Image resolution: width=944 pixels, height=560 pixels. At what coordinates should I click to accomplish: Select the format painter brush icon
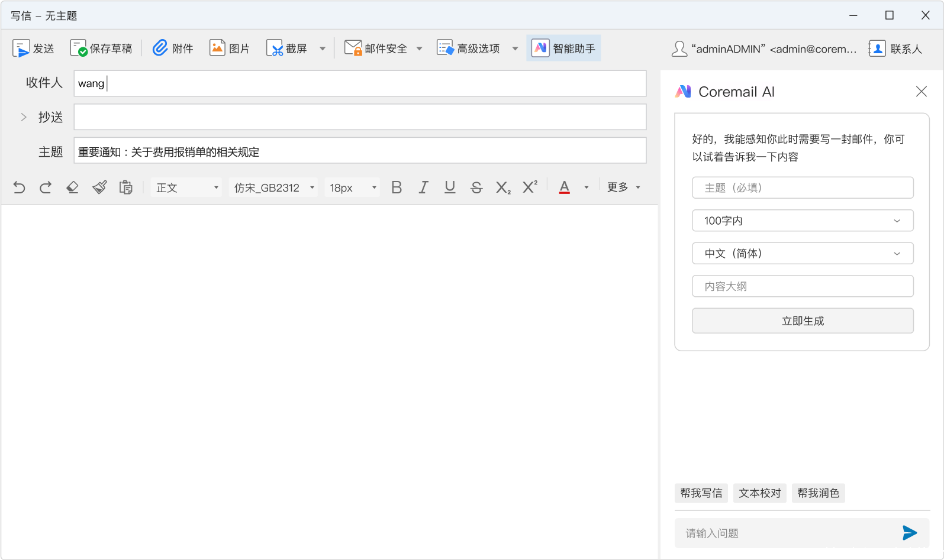99,187
